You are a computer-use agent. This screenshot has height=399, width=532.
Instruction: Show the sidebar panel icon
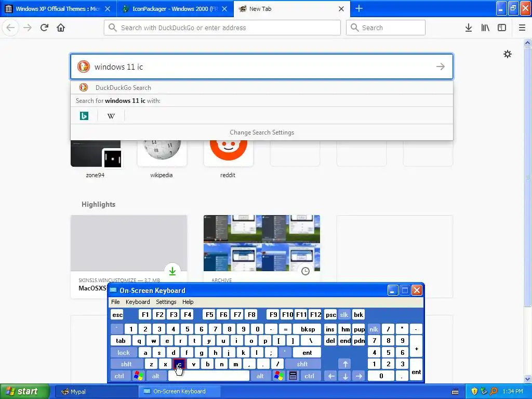click(x=502, y=28)
